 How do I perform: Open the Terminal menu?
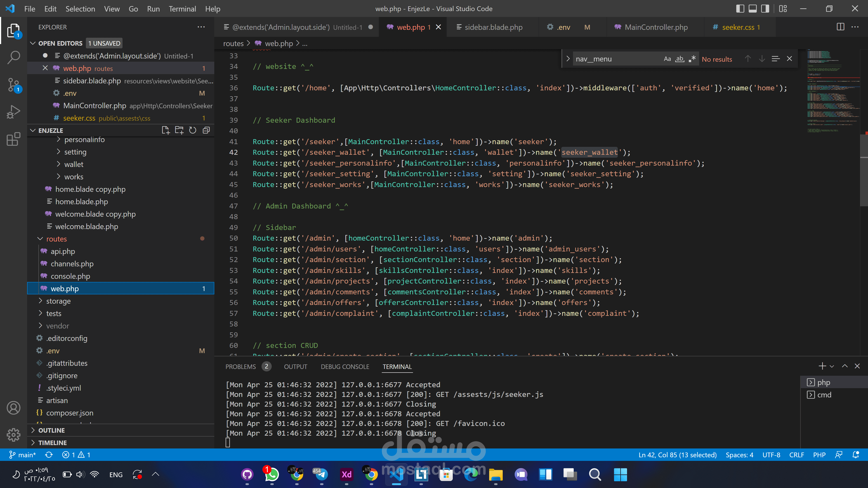coord(182,9)
